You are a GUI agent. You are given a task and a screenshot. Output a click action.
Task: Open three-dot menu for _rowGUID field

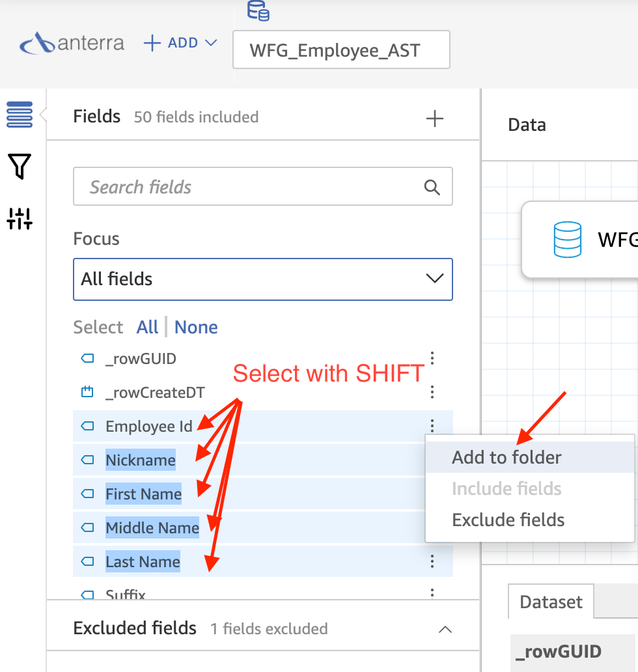pos(432,358)
